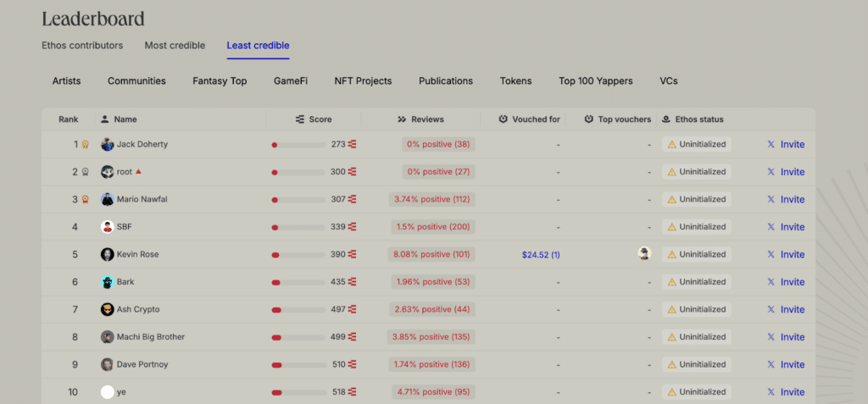The width and height of the screenshot is (868, 404).
Task: Open Machi Big Brother's 3.85% positive reviews
Action: point(431,337)
